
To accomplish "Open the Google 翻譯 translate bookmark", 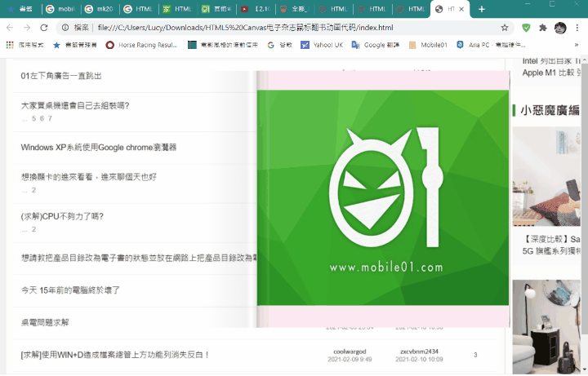I will pyautogui.click(x=376, y=45).
